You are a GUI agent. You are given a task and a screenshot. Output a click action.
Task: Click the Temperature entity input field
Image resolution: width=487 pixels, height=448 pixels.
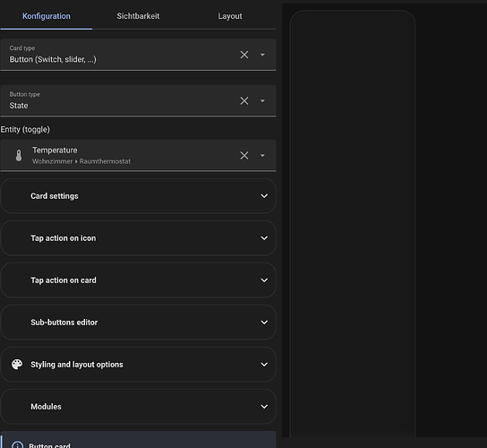click(x=138, y=155)
